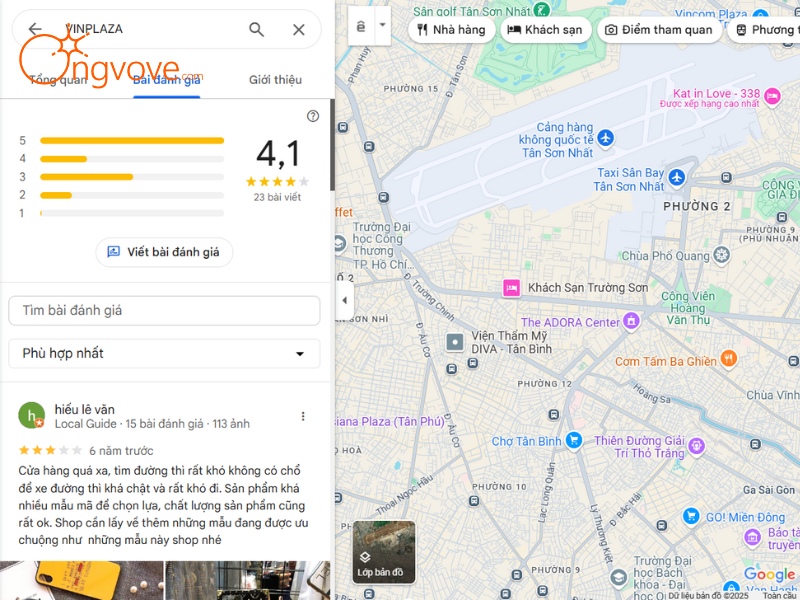Click the Google logo on the map
Screen dimensions: 800x600
click(x=769, y=575)
